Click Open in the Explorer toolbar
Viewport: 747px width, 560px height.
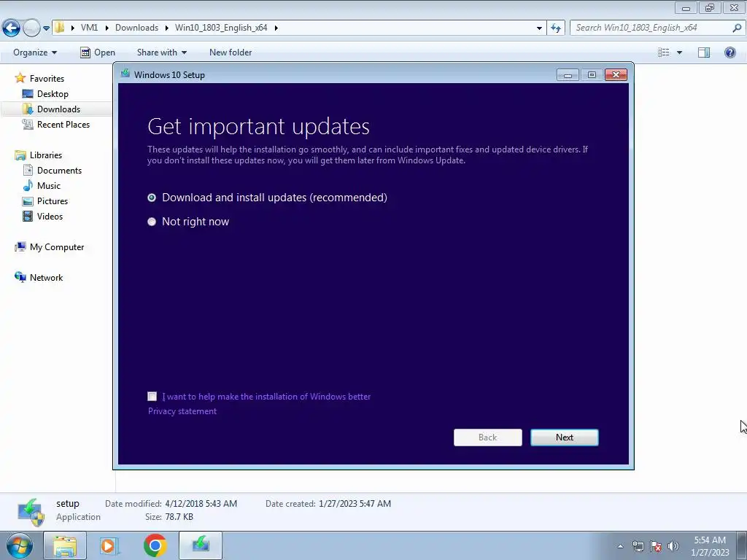tap(98, 52)
